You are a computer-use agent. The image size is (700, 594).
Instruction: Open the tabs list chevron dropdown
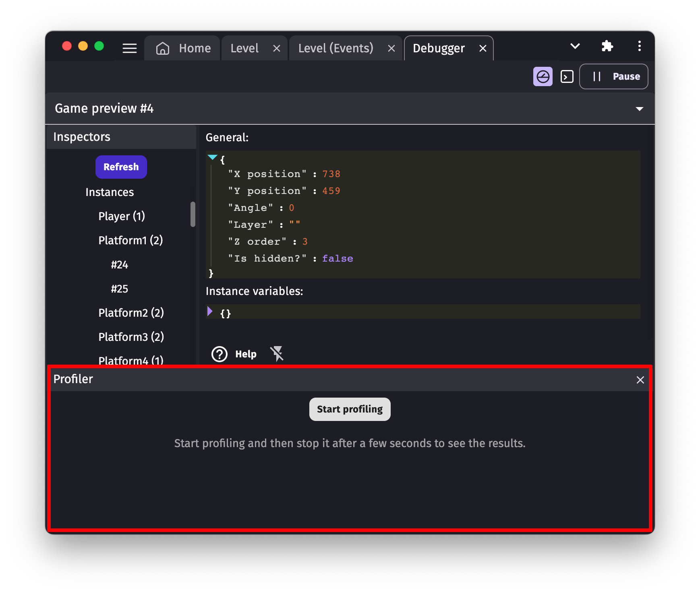click(575, 46)
